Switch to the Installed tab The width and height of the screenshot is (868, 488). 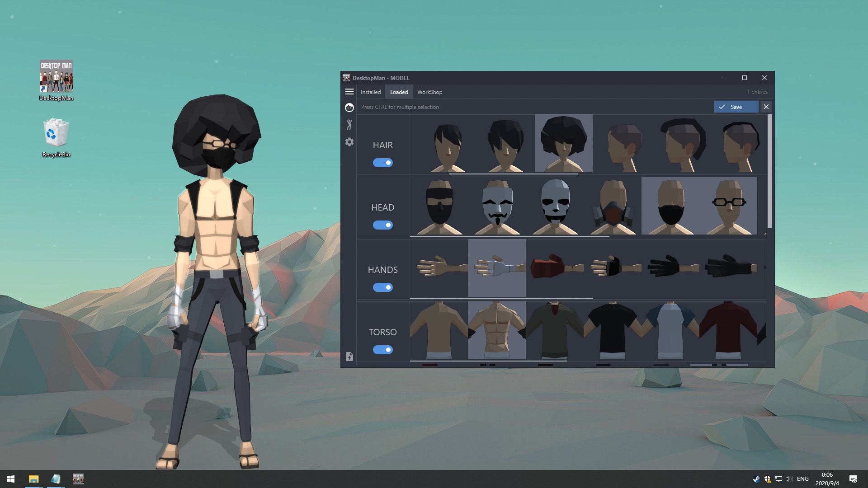(x=371, y=92)
